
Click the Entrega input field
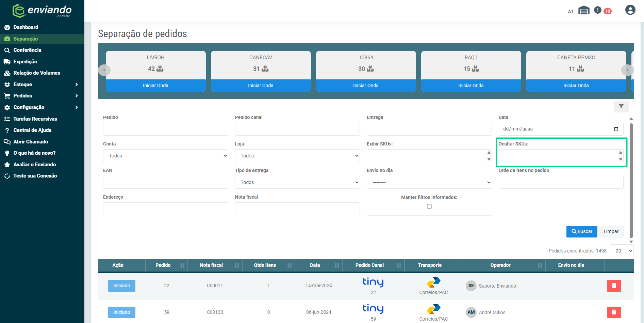pos(429,129)
